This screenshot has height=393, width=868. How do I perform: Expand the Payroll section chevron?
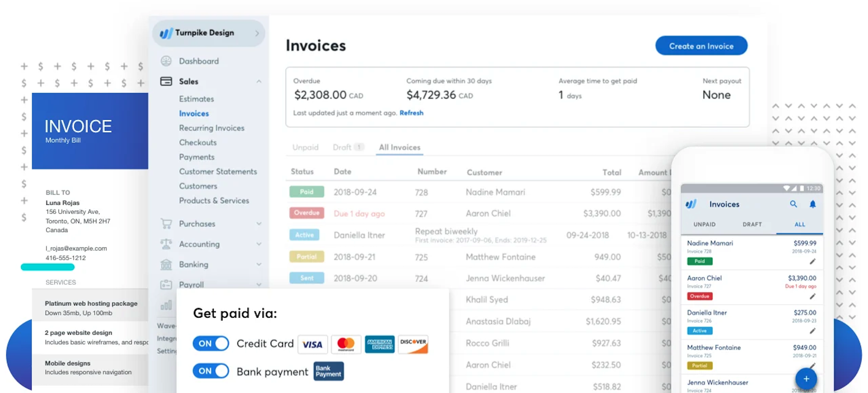[x=259, y=285]
